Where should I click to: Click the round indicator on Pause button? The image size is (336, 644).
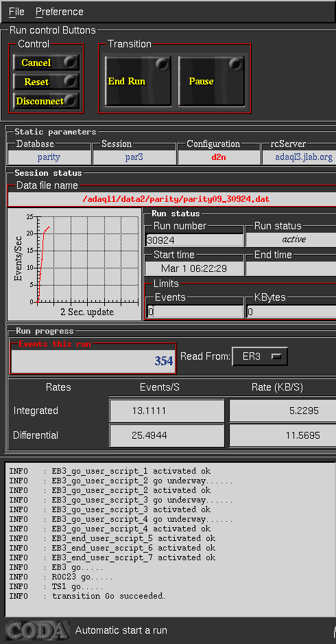point(235,64)
